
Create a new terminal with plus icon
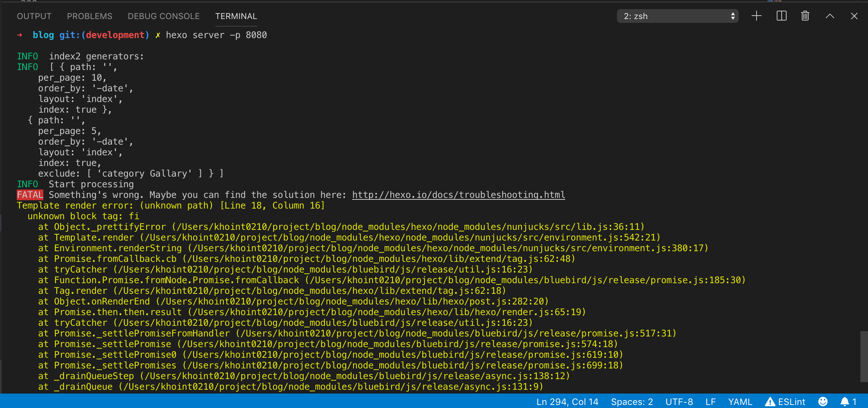click(x=757, y=16)
